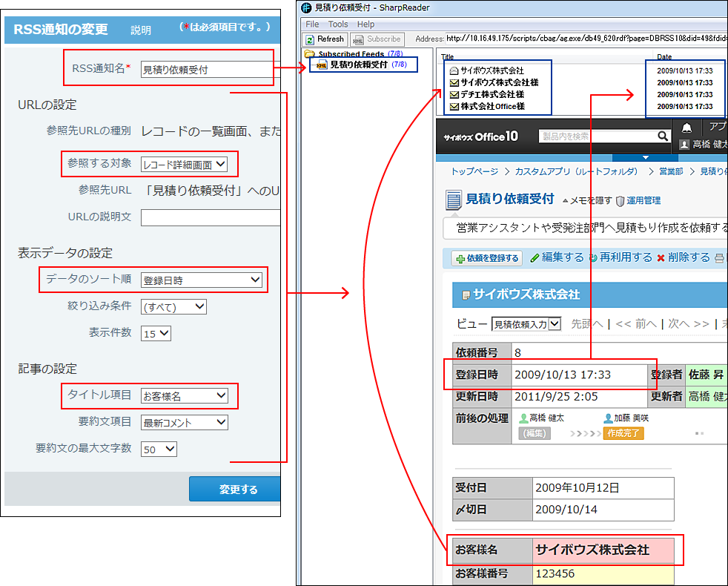
Task: Click the magnifier search icon in Office10 header
Action: coord(663,136)
